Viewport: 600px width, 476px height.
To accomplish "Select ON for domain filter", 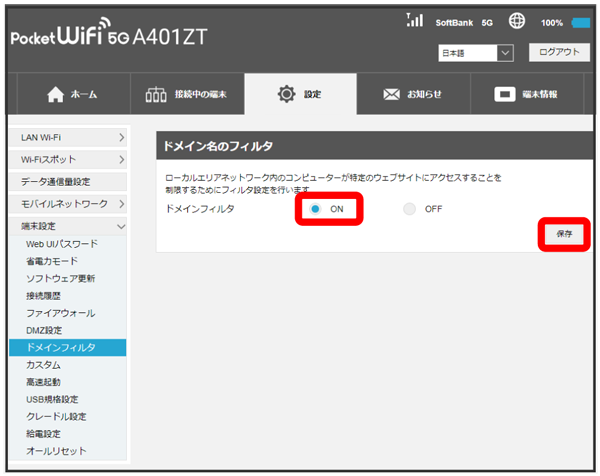I will tap(315, 209).
